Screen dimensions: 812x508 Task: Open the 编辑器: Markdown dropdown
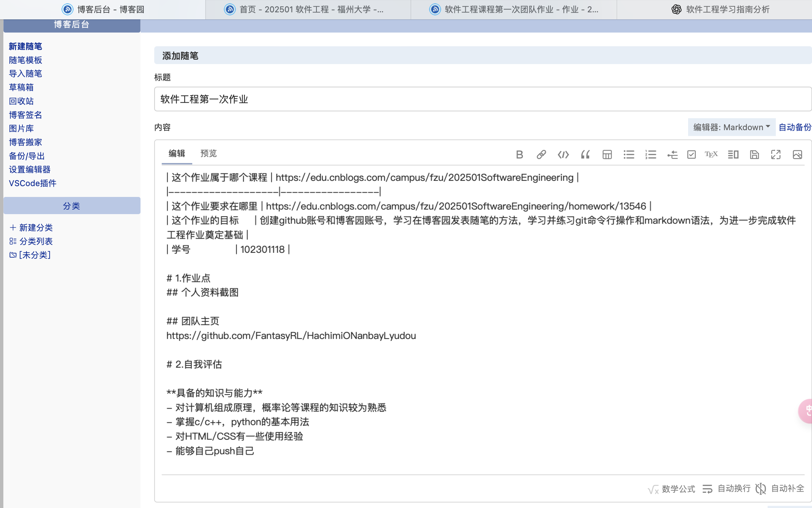(731, 127)
